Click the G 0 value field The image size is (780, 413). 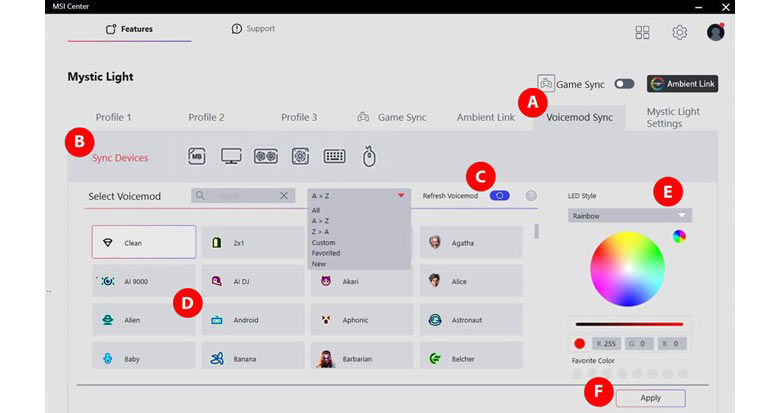pyautogui.click(x=639, y=343)
